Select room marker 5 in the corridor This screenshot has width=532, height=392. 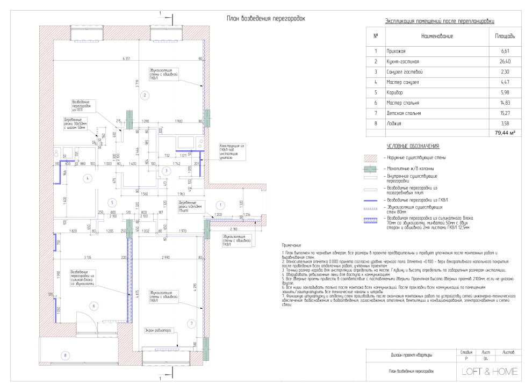pos(111,202)
